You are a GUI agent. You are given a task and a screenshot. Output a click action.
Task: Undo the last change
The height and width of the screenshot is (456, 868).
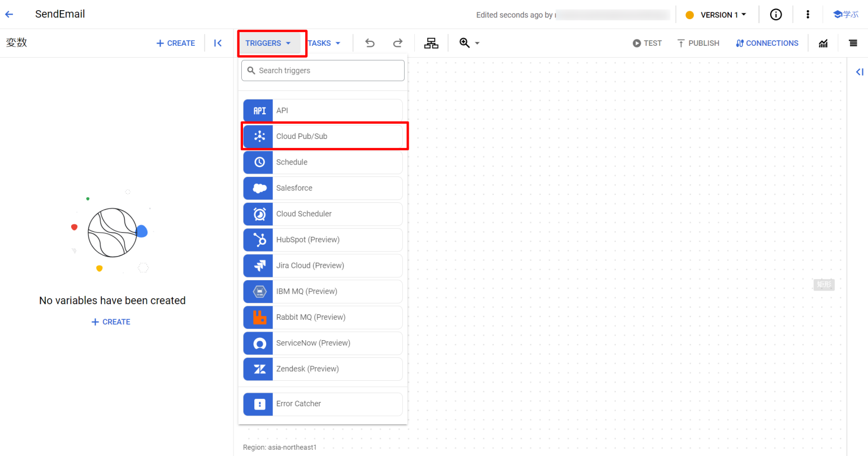click(x=370, y=43)
